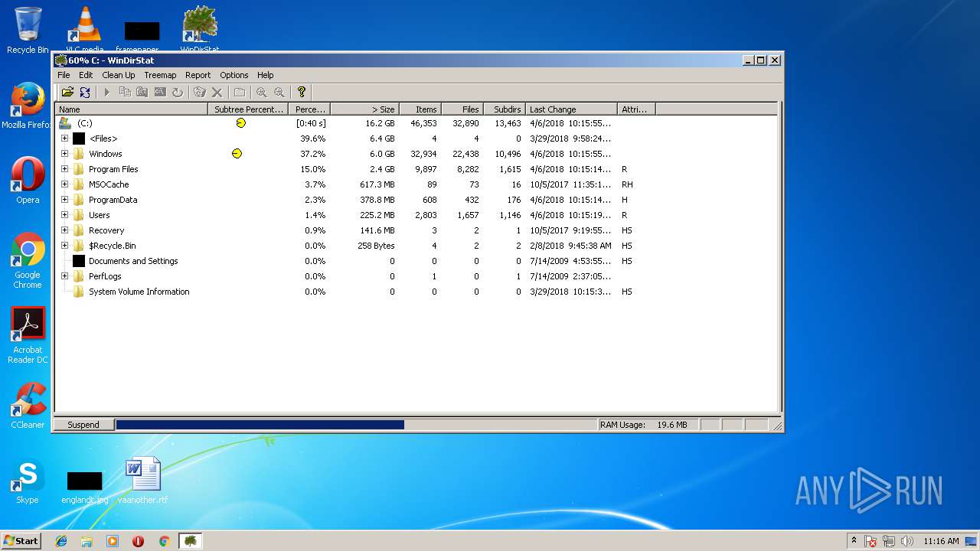Expand the Program Files folder node
This screenshot has height=551, width=980.
coord(64,169)
